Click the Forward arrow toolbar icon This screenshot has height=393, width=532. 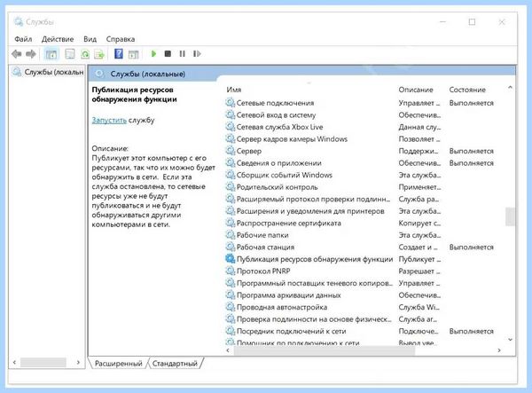click(31, 53)
